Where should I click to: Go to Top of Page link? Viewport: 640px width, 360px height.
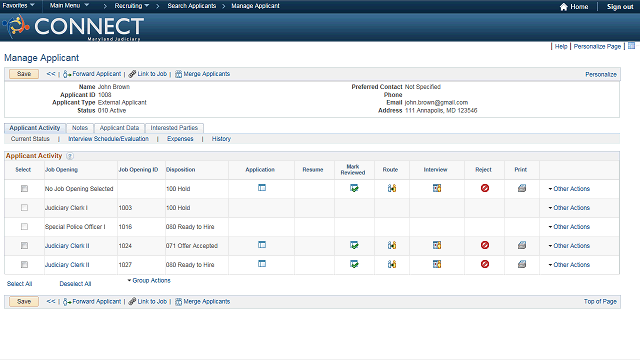coord(600,302)
